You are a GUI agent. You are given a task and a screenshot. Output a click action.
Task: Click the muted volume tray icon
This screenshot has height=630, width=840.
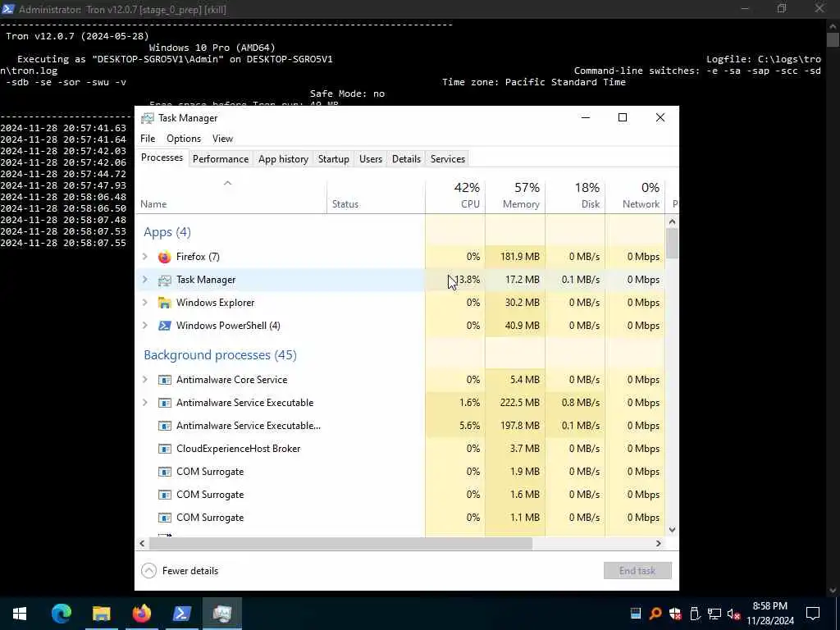click(734, 614)
